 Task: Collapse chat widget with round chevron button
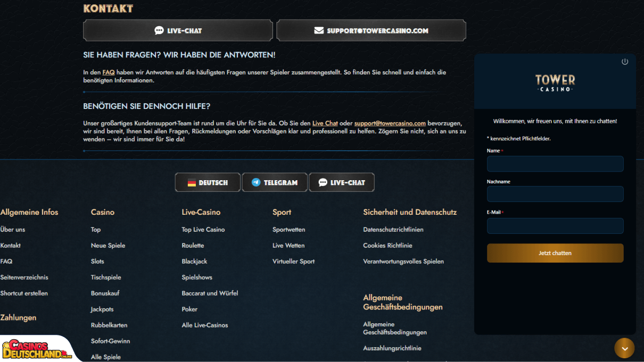(624, 348)
